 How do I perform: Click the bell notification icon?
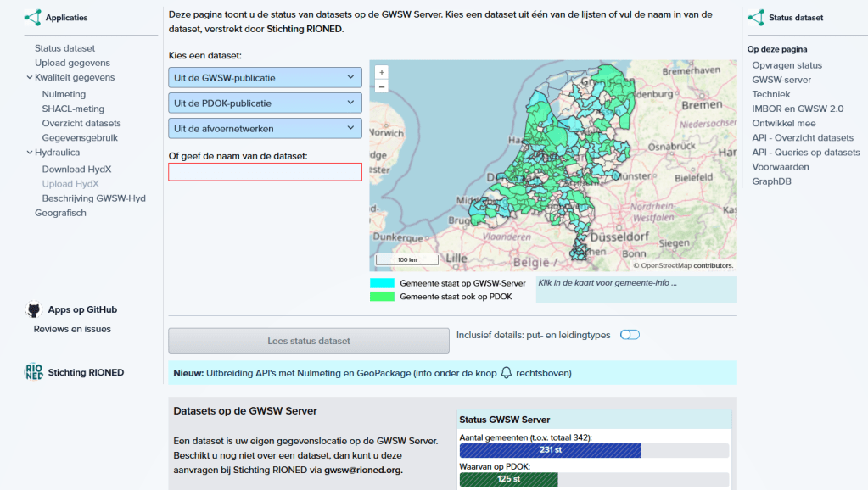pyautogui.click(x=507, y=372)
